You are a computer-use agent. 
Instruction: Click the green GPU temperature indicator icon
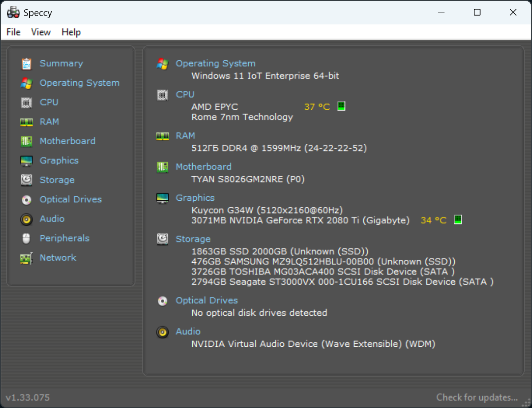pos(458,220)
